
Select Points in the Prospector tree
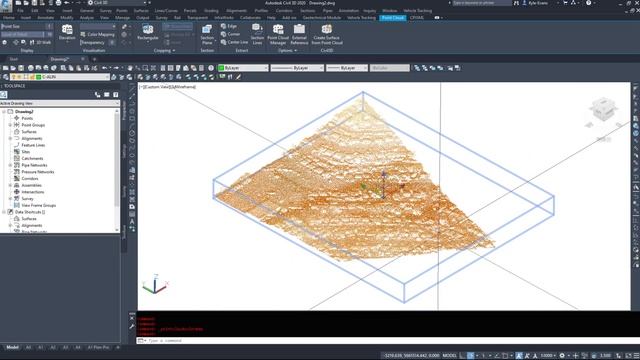point(27,118)
